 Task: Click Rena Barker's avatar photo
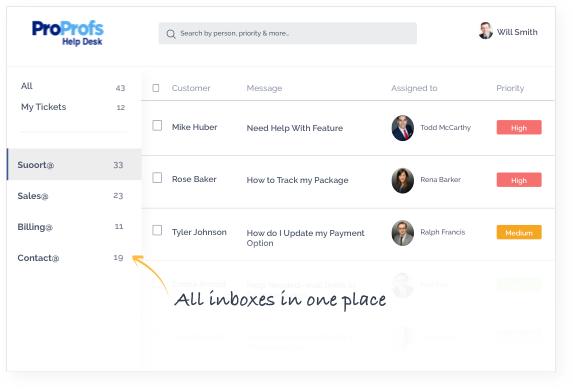(x=403, y=181)
